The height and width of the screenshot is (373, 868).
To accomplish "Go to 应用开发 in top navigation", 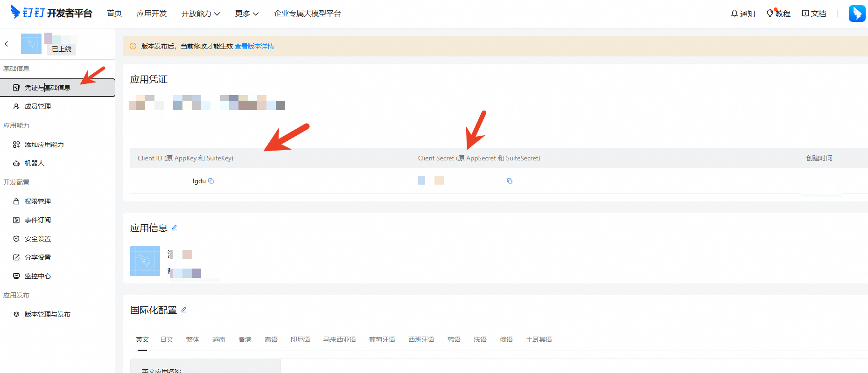I will pos(152,14).
